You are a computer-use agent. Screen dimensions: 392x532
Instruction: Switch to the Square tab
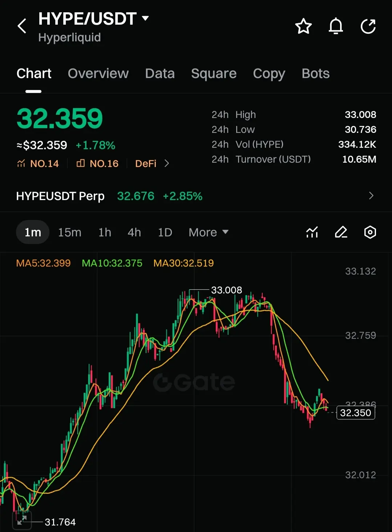(x=214, y=74)
